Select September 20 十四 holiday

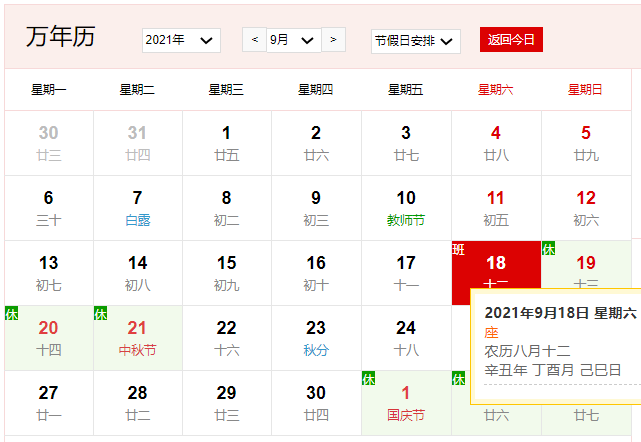click(x=49, y=338)
